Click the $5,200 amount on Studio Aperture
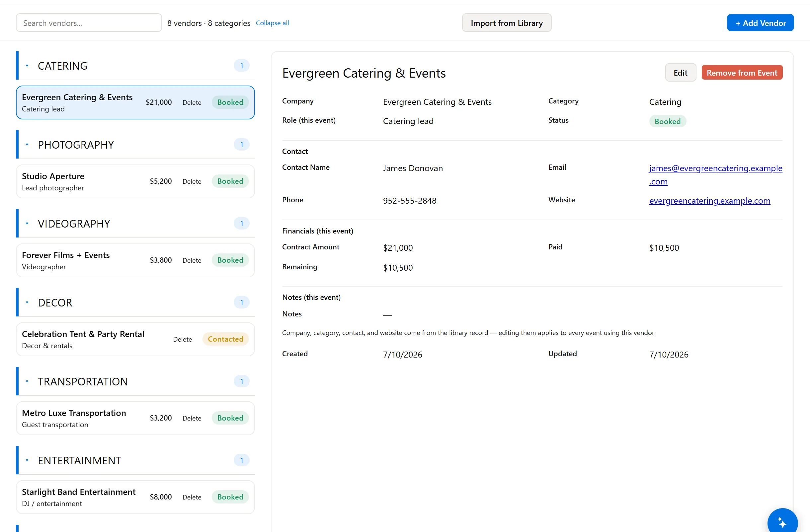 coord(161,181)
